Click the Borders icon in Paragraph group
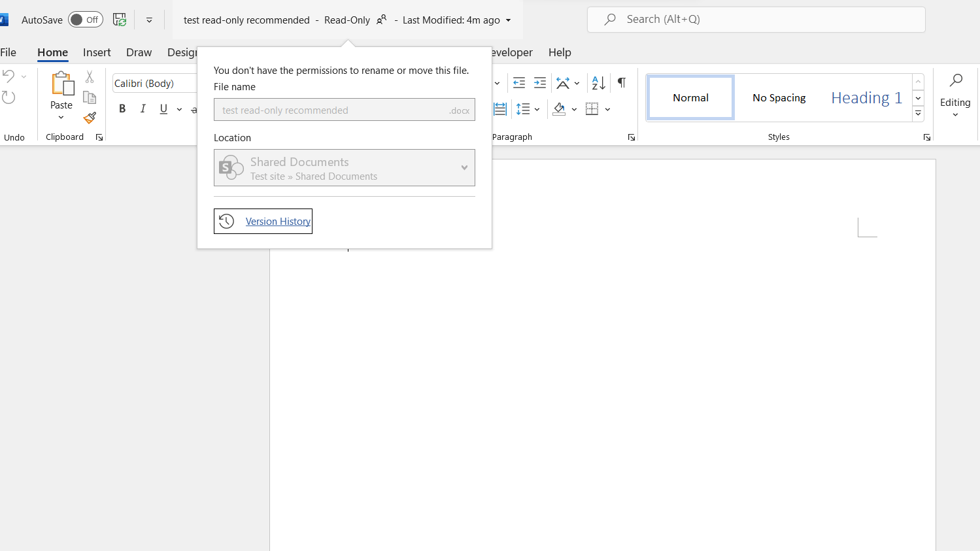980x551 pixels. (x=592, y=109)
